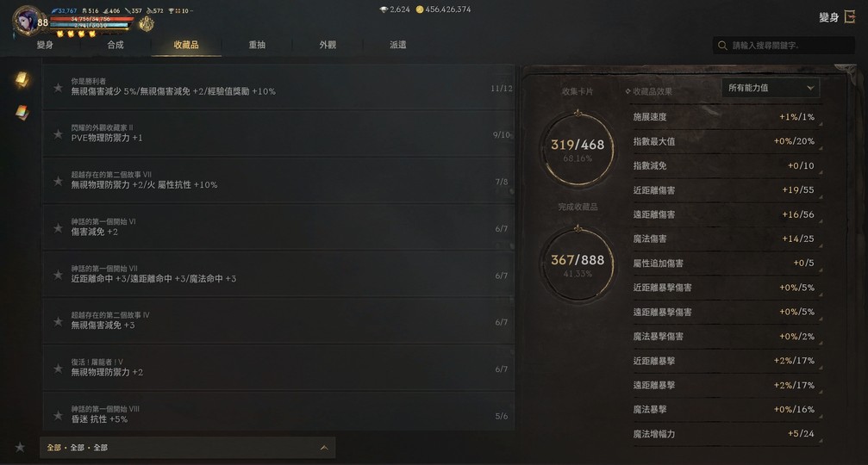Viewport: 868px width, 465px height.
Task: Click the search magnifier icon
Action: point(722,46)
